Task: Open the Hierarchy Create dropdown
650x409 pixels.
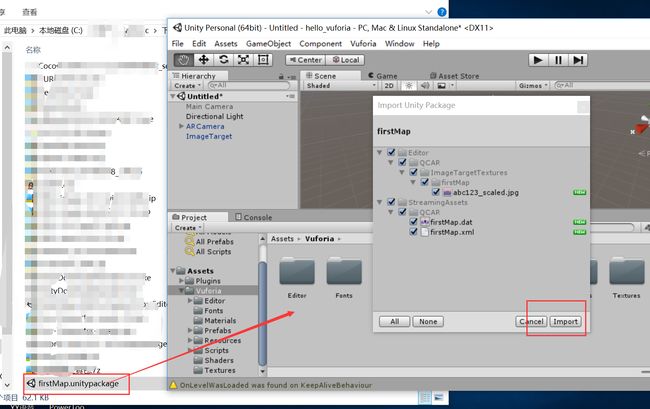Action: (187, 86)
